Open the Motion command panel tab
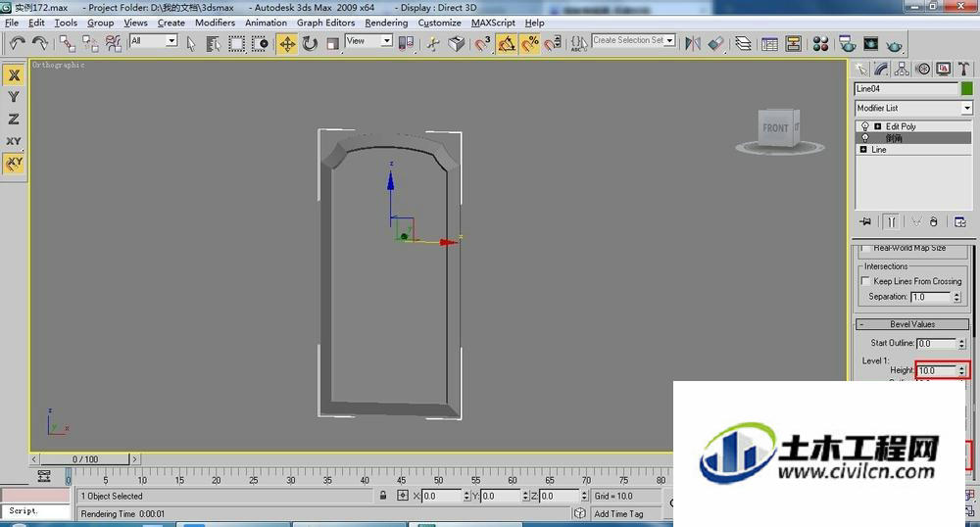Image resolution: width=980 pixels, height=527 pixels. (923, 69)
